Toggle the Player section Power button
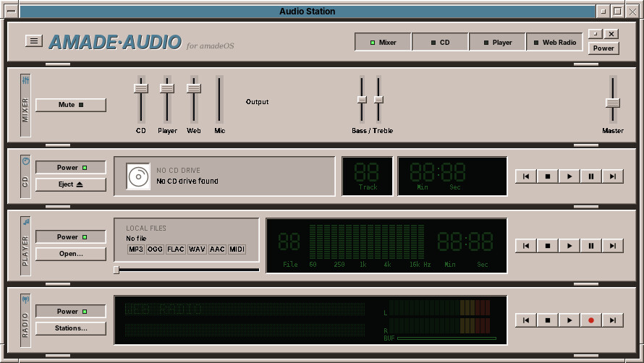This screenshot has height=363, width=644. coord(71,237)
